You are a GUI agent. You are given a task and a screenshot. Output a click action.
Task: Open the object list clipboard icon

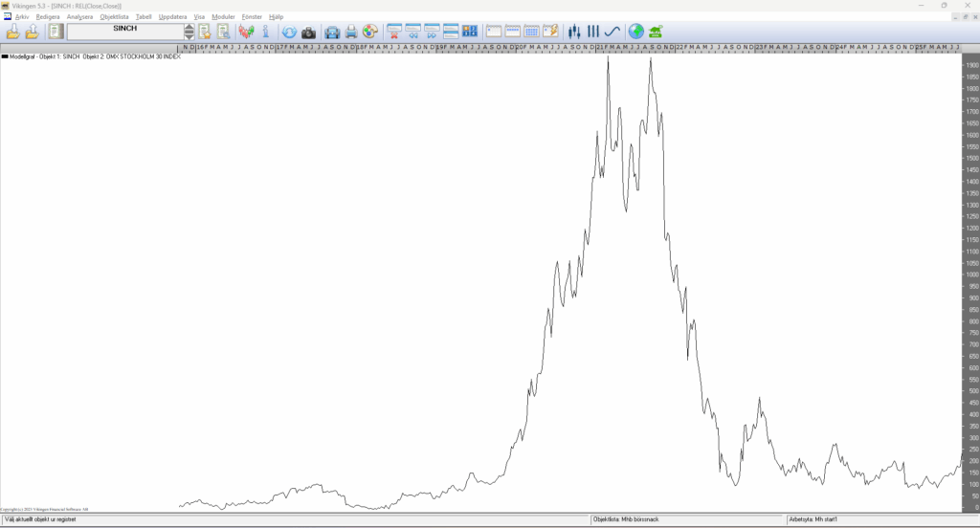click(56, 32)
